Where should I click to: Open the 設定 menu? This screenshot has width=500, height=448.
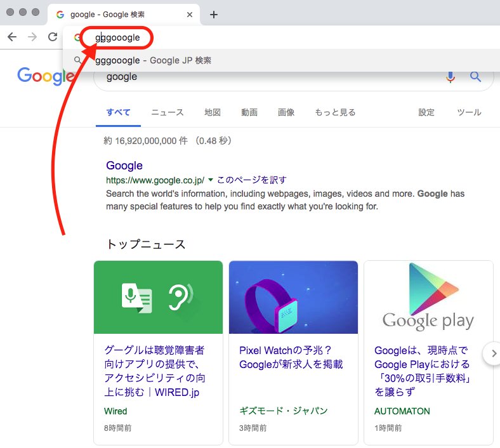click(426, 112)
